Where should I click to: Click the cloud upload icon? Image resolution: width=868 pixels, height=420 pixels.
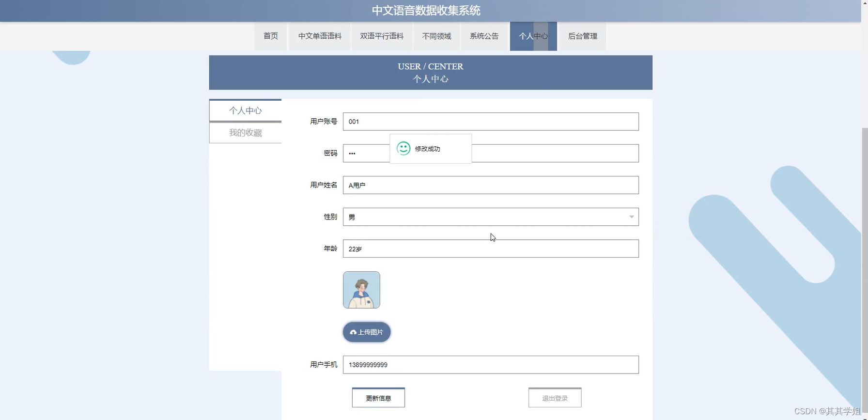(353, 332)
